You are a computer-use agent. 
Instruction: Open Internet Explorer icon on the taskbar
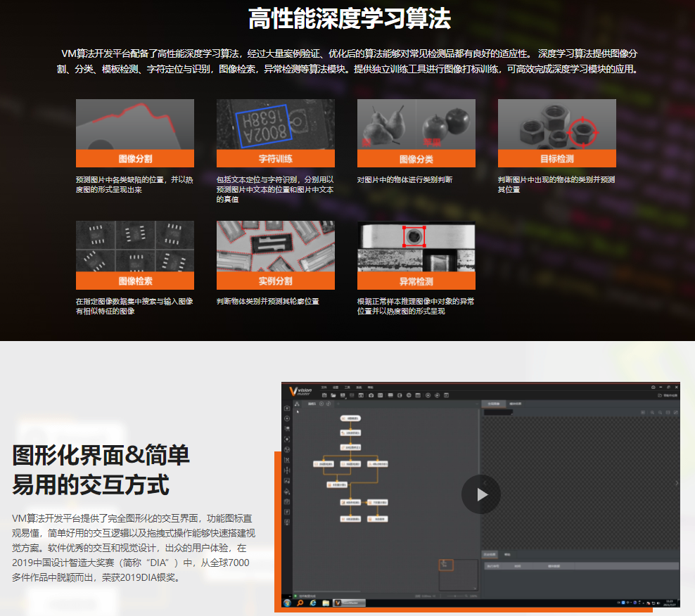click(313, 603)
